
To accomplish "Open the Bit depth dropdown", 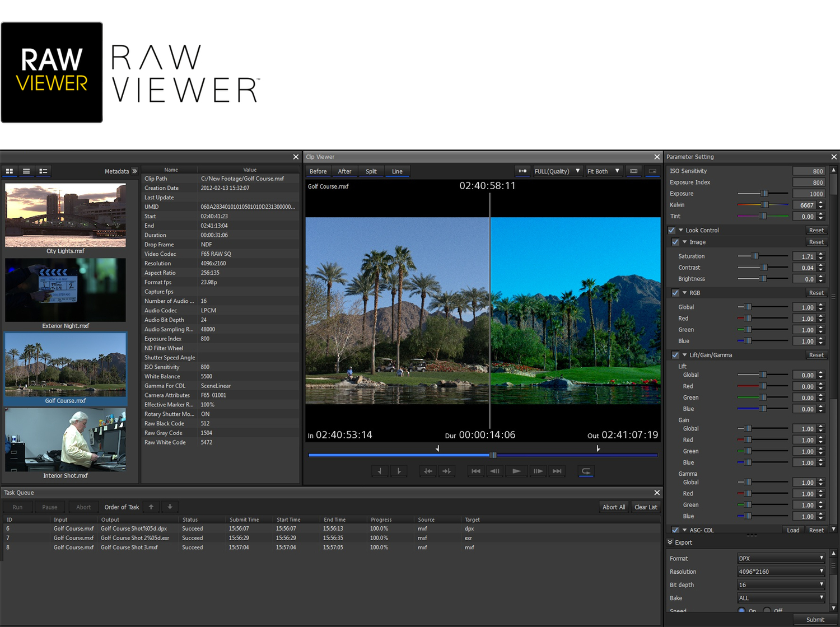I will (x=781, y=585).
